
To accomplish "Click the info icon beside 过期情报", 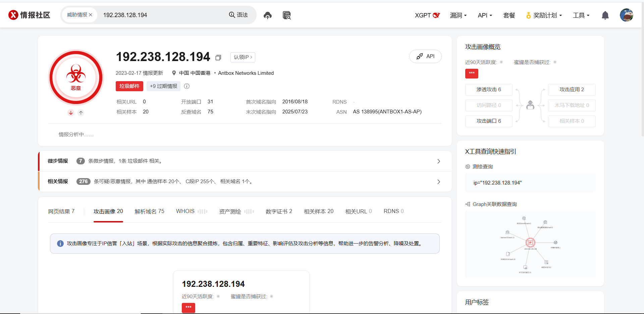I will coord(187,86).
